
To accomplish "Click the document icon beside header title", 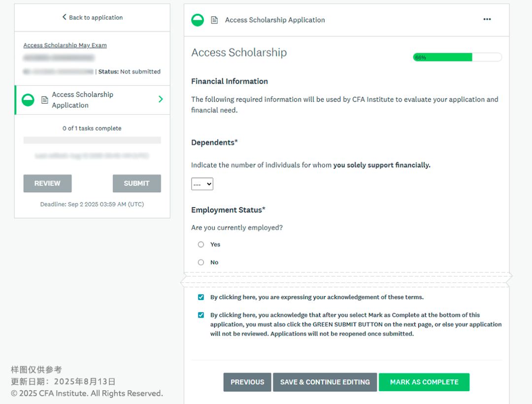I will click(x=214, y=20).
